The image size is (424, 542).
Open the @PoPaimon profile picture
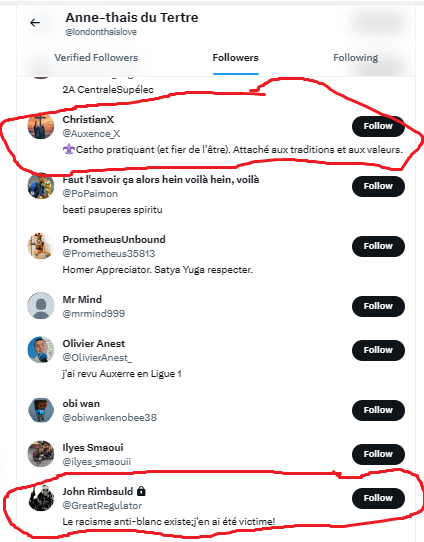coord(41,186)
